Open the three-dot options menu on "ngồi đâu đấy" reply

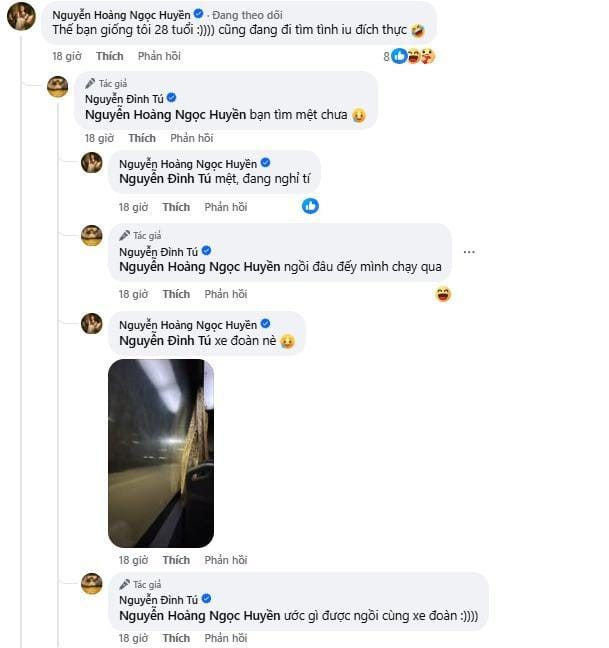[470, 252]
